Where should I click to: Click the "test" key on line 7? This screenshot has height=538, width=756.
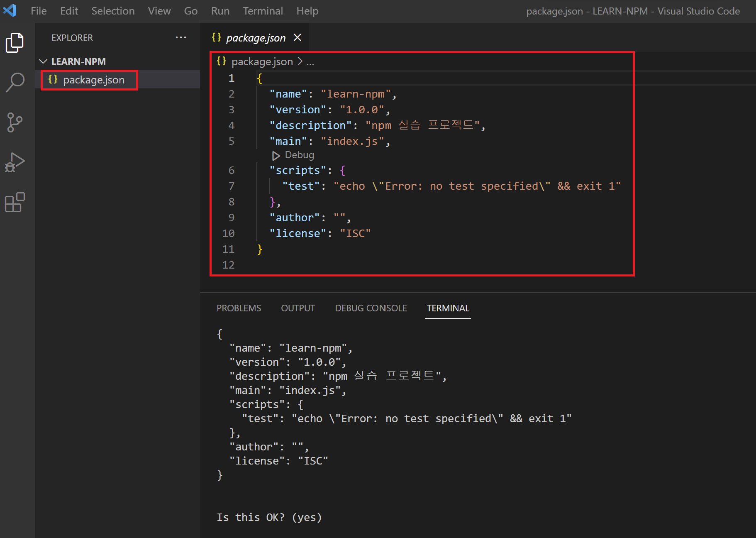(x=301, y=186)
